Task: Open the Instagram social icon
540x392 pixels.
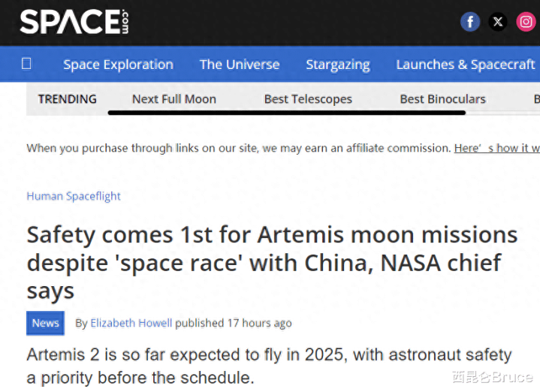Action: [526, 22]
